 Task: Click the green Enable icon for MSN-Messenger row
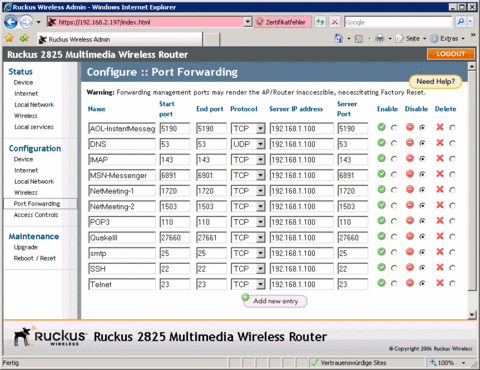(381, 174)
